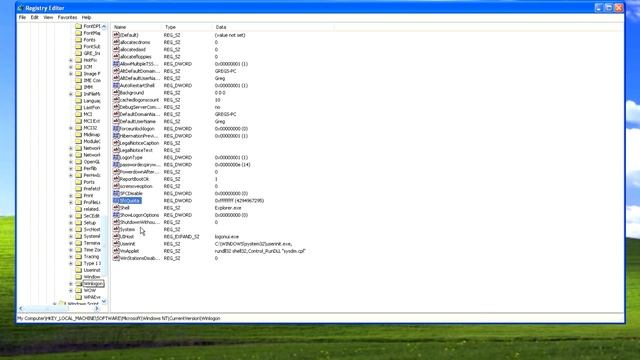Open the View menu

[x=48, y=18]
